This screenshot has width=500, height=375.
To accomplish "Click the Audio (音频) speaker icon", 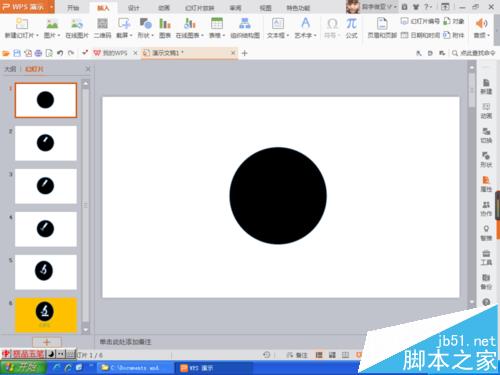I will tap(481, 23).
